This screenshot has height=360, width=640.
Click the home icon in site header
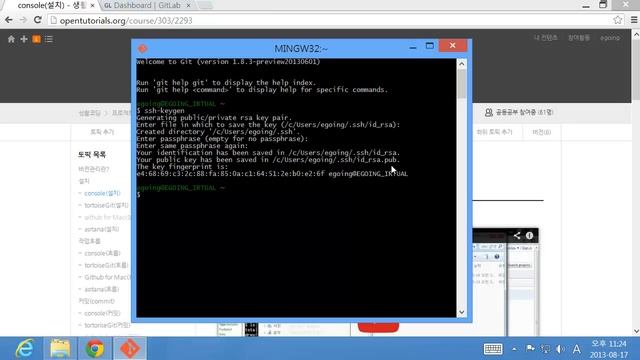click(x=11, y=39)
